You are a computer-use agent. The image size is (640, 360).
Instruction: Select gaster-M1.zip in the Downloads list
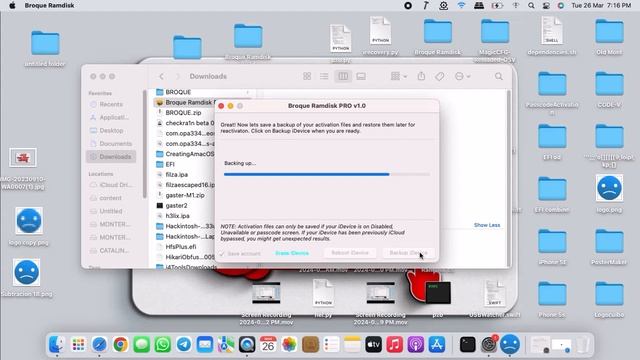point(185,196)
